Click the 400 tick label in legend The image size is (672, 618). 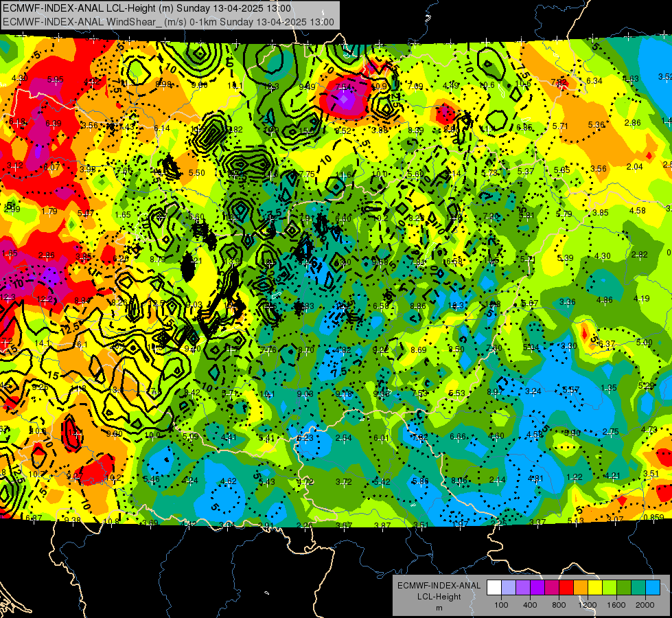click(530, 605)
